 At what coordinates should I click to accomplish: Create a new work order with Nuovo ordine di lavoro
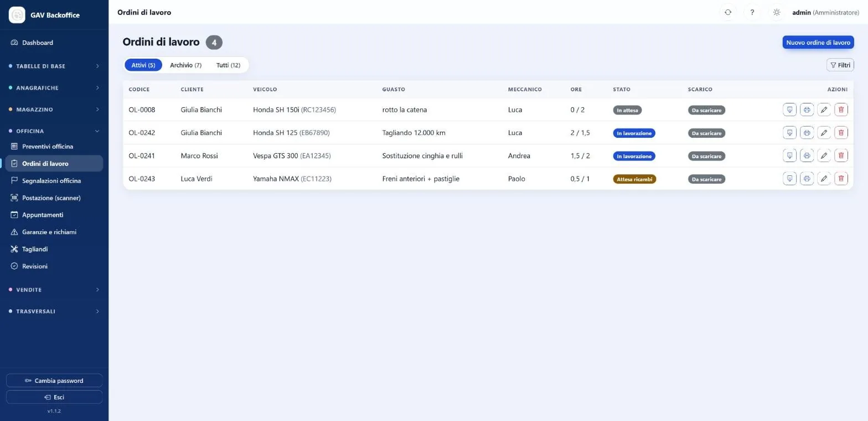click(818, 43)
